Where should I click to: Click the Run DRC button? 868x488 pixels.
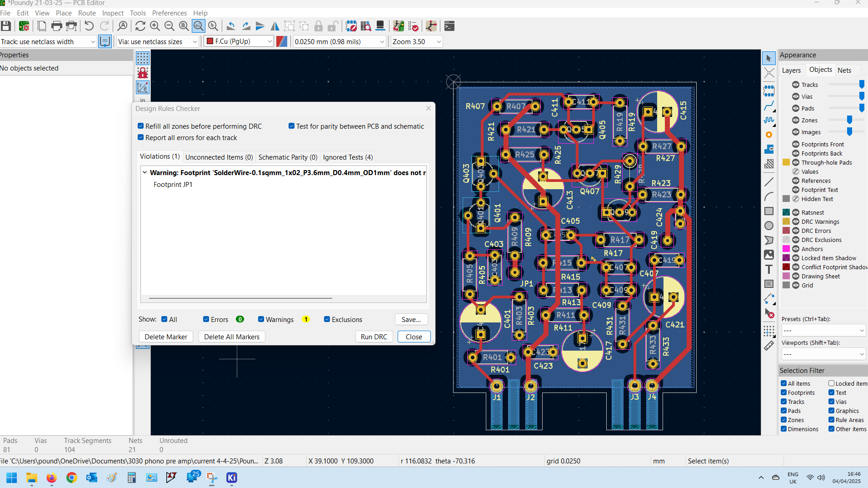pyautogui.click(x=374, y=337)
